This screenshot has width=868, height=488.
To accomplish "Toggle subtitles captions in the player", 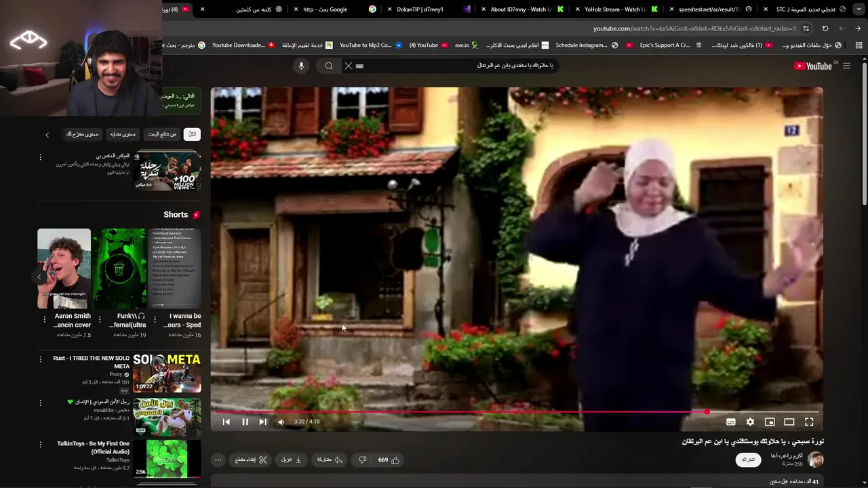I will [730, 422].
